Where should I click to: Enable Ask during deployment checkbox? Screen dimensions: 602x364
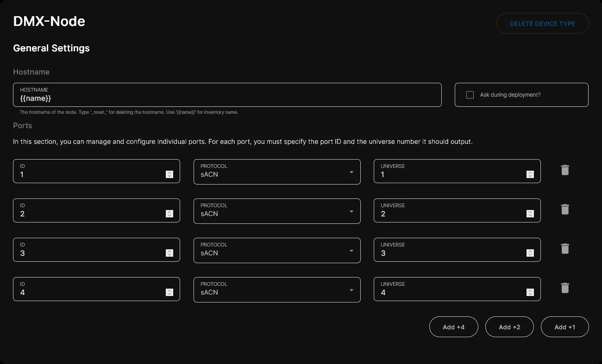(x=470, y=95)
